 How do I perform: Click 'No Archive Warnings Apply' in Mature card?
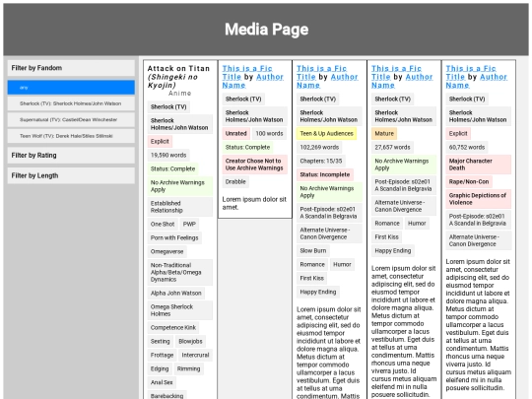pos(404,165)
